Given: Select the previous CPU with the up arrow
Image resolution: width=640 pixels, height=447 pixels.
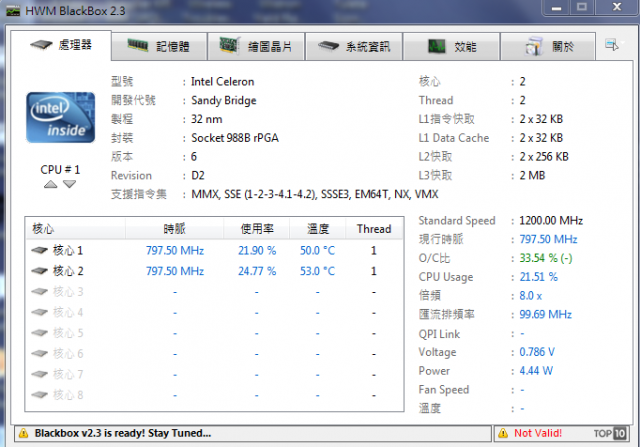Looking at the screenshot, I should click(51, 185).
